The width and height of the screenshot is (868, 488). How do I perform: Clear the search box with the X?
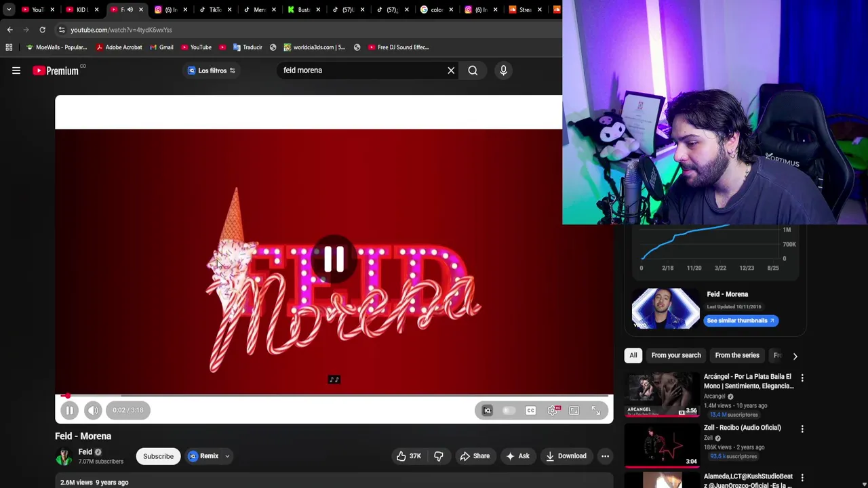(451, 70)
